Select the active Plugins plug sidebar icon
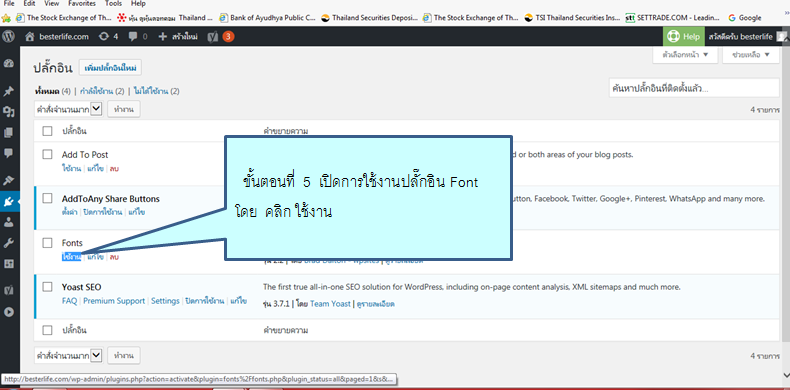 click(9, 202)
